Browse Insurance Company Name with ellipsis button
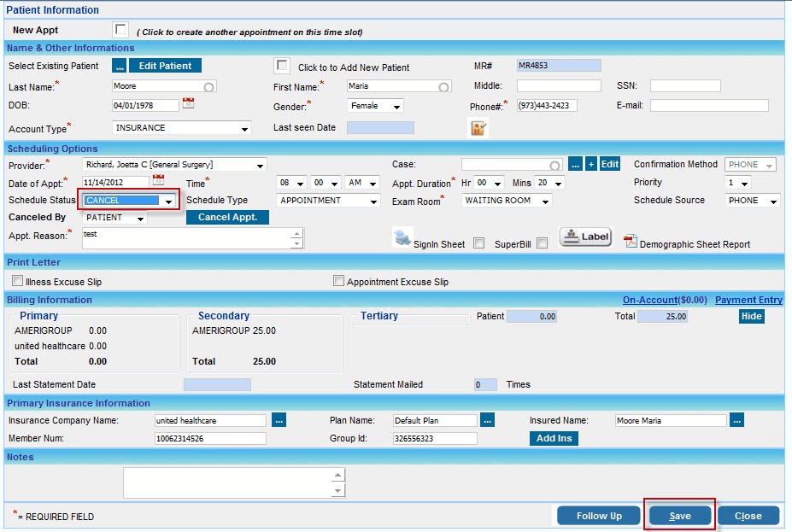The height and width of the screenshot is (532, 792). point(279,420)
